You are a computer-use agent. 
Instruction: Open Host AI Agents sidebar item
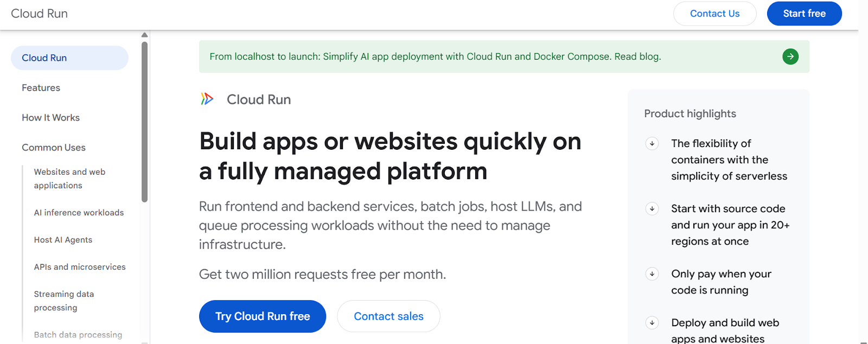pyautogui.click(x=63, y=240)
